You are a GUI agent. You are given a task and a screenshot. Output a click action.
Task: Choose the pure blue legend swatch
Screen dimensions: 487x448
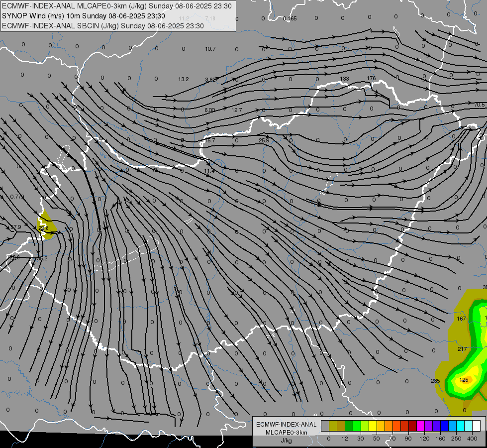(444, 426)
